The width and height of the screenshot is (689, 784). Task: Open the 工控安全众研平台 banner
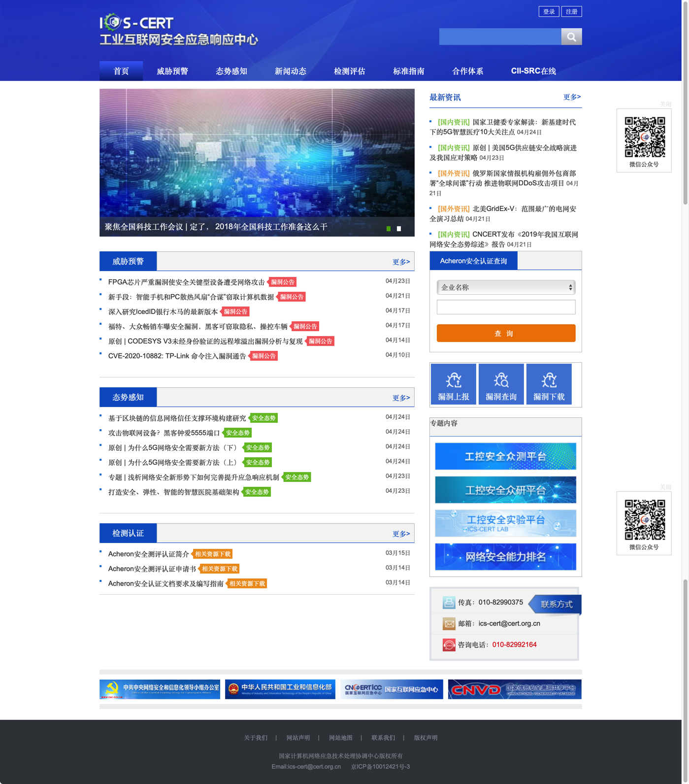click(x=506, y=489)
